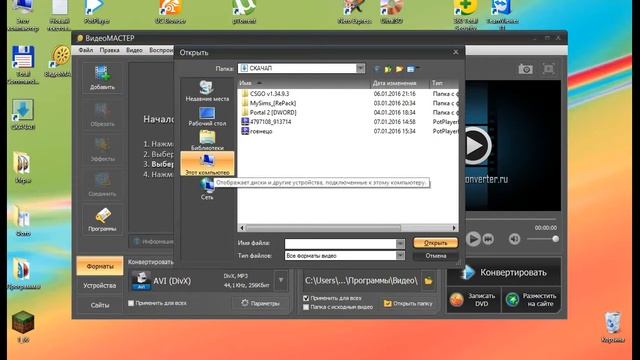640x360 pixels.
Task: Mute audio with the speaker icon
Action: point(514,239)
